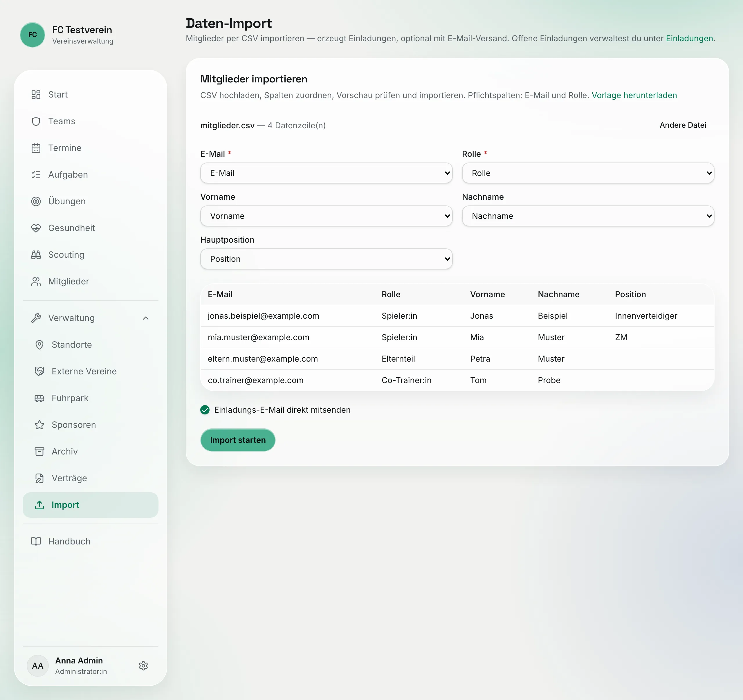Click the Standorte map pin icon
743x700 pixels.
tap(39, 344)
